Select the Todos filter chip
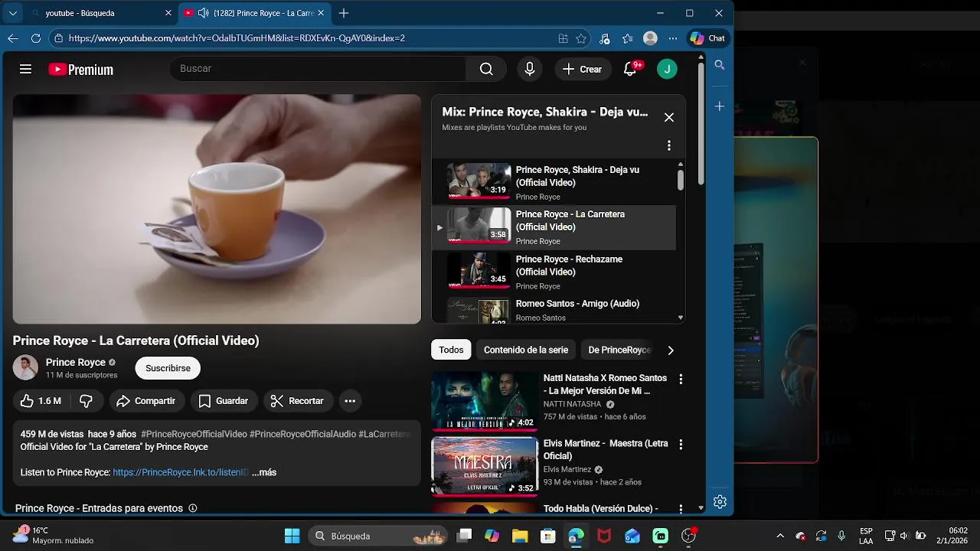 (x=451, y=350)
